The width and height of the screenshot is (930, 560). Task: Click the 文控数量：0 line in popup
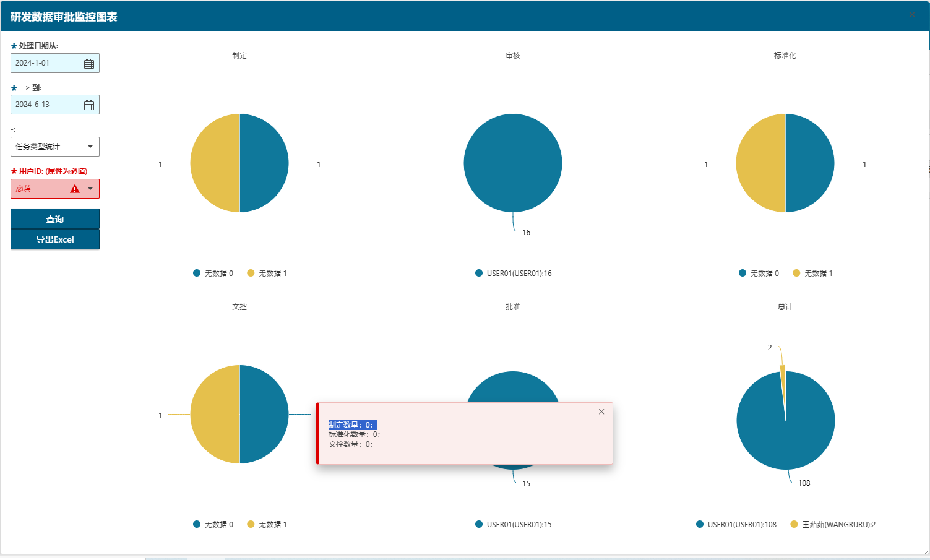coord(351,444)
